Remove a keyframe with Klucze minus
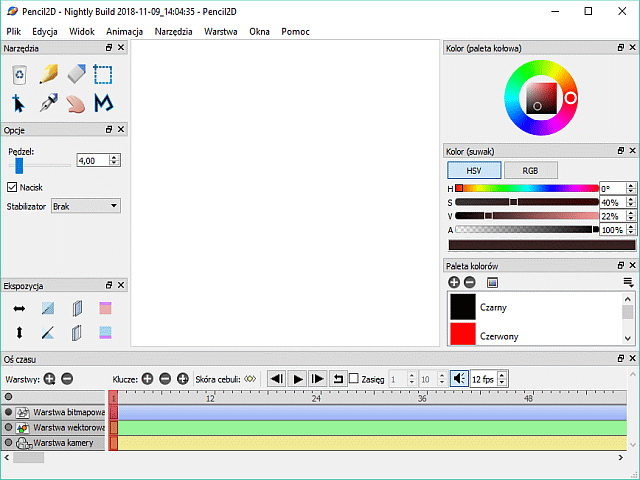Image resolution: width=640 pixels, height=480 pixels. pyautogui.click(x=165, y=379)
